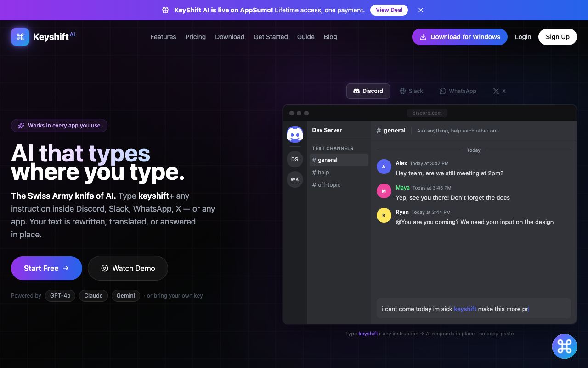Image resolution: width=588 pixels, height=368 pixels.
Task: Go to the Download nav link
Action: [230, 37]
